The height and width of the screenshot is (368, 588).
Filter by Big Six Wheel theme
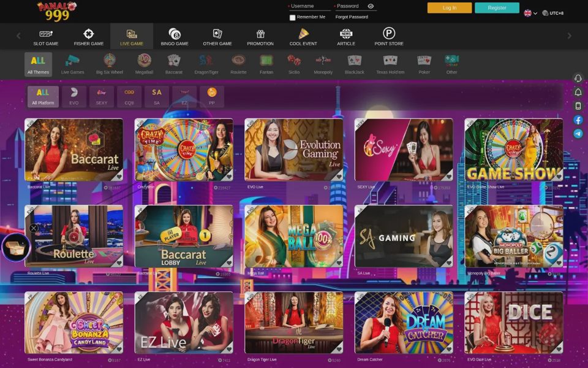point(110,64)
